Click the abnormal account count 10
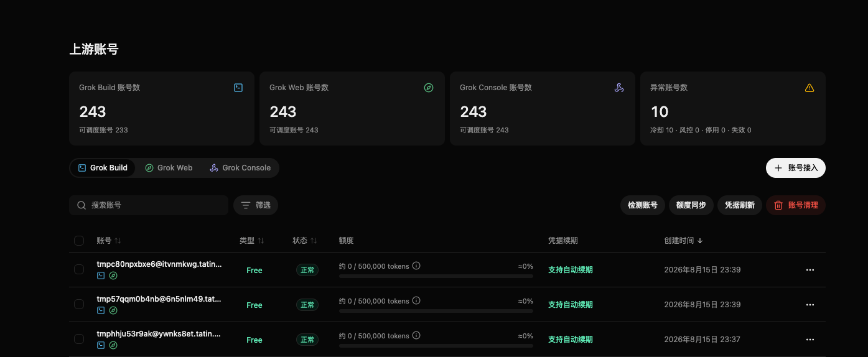Screen dimensions: 868x357 660,112
